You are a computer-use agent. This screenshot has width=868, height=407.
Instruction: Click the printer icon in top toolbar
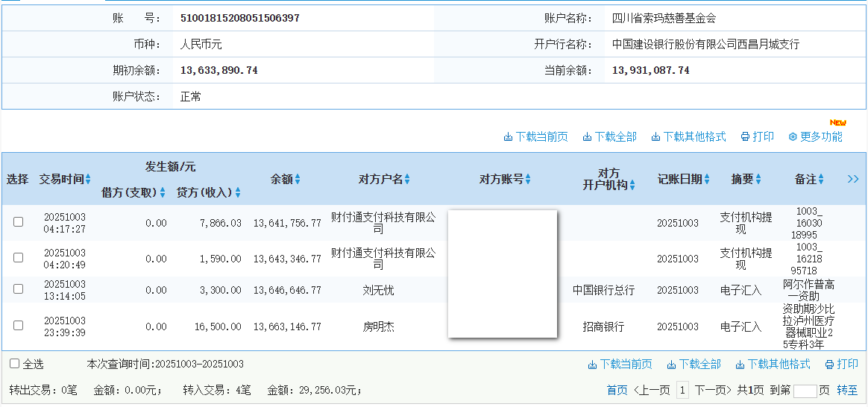point(745,137)
